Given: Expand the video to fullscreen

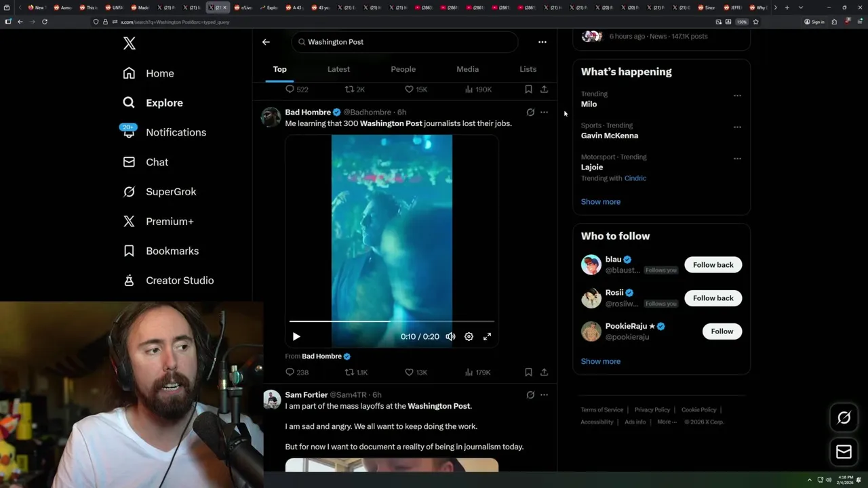Looking at the screenshot, I should tap(487, 337).
